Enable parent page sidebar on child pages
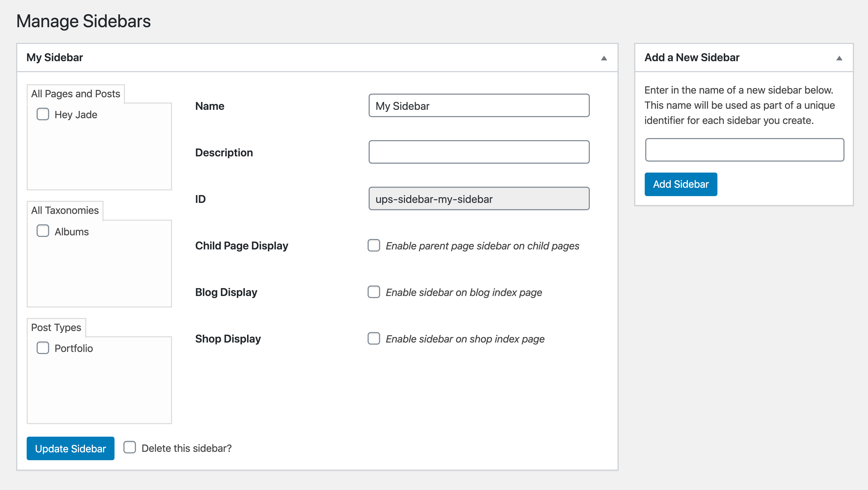 374,246
